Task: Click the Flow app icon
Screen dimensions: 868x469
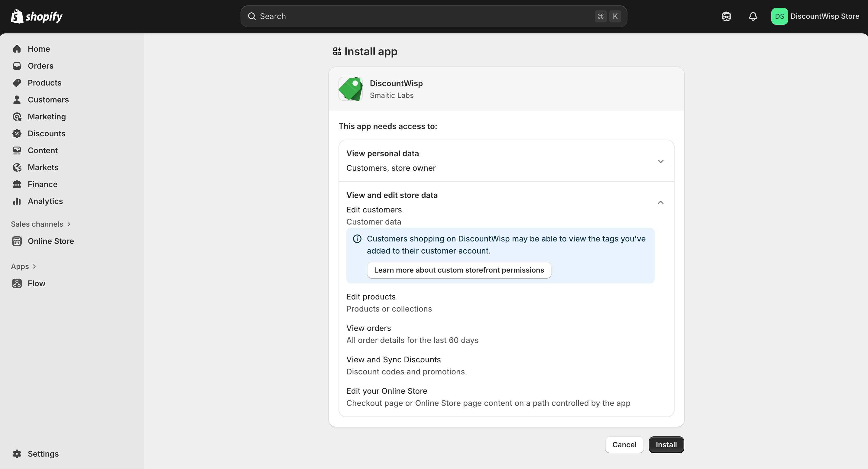Action: 17,283
